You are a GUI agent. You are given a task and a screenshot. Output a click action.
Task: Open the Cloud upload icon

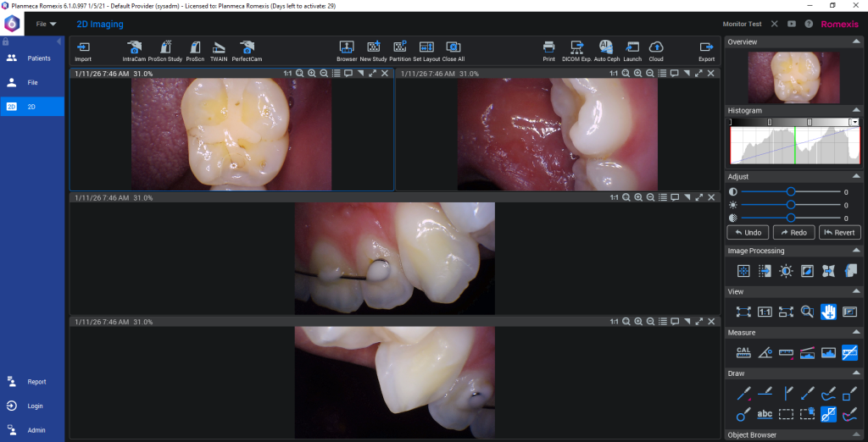tap(656, 47)
